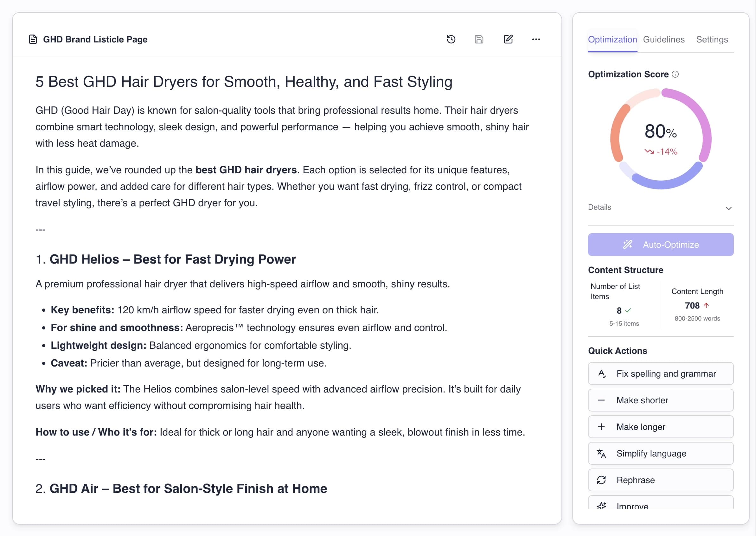Click the save (floppy disk) icon
The height and width of the screenshot is (536, 756).
479,39
